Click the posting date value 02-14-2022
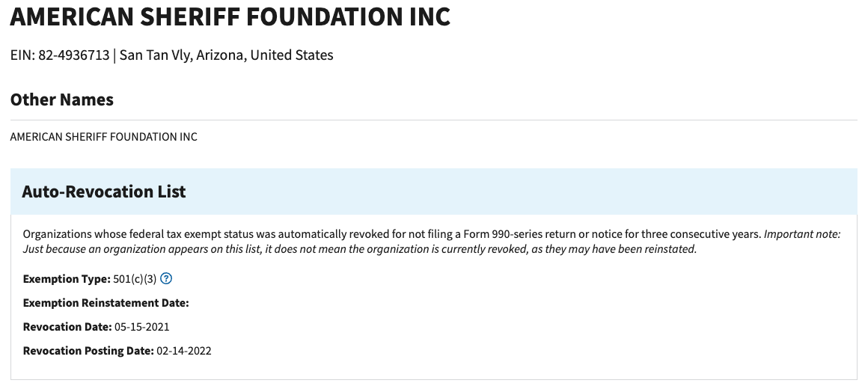Image resolution: width=868 pixels, height=392 pixels. (x=184, y=351)
